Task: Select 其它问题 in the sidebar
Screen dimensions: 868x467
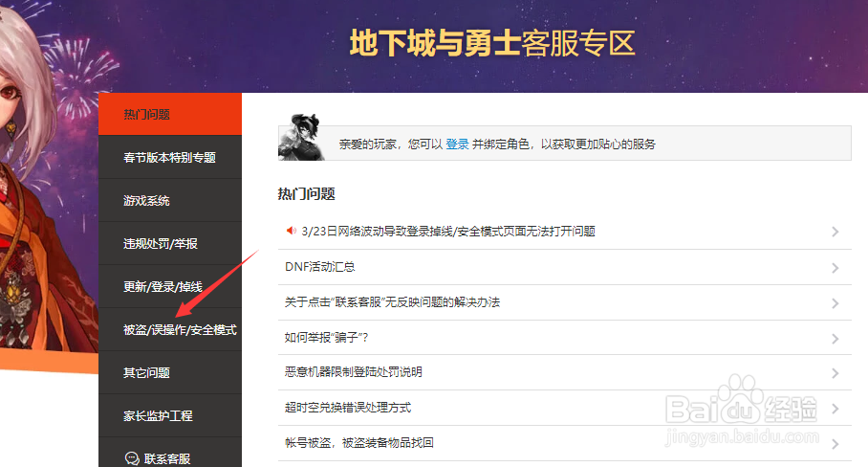Action: 170,373
